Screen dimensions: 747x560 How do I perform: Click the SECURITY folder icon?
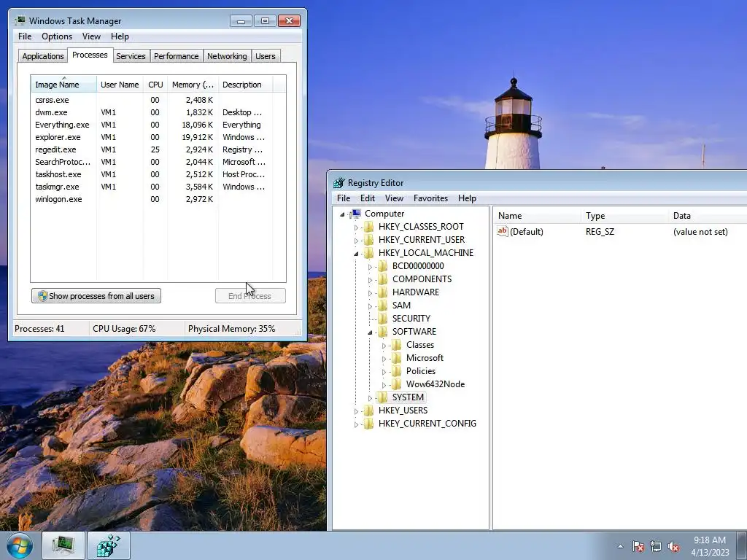click(x=382, y=319)
